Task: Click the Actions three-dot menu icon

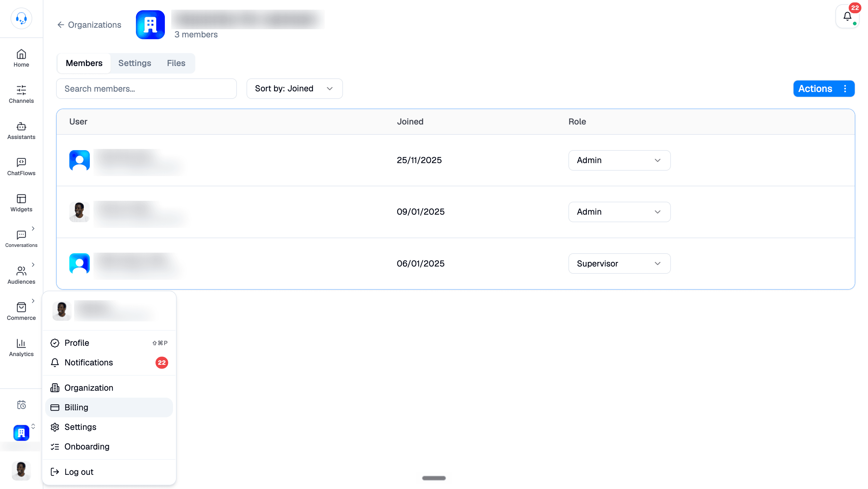Action: coord(845,89)
